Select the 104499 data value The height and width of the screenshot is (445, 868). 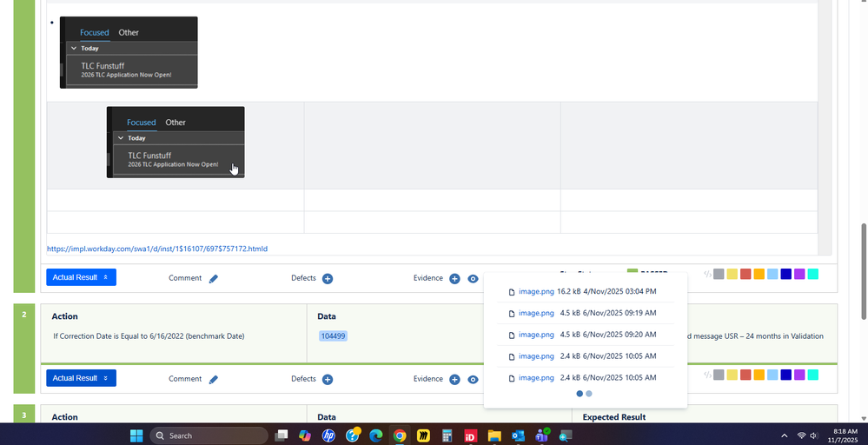click(x=334, y=336)
